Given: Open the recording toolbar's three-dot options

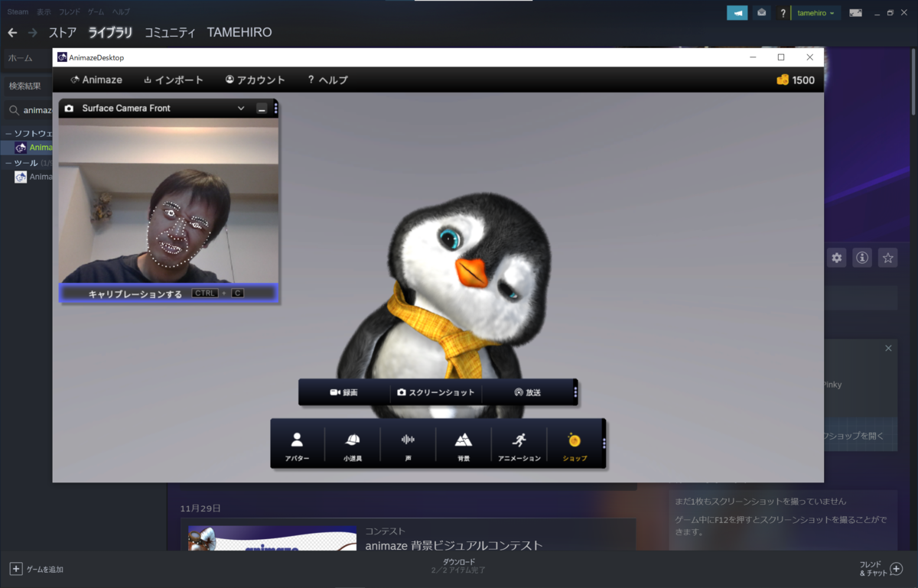Looking at the screenshot, I should [x=575, y=392].
